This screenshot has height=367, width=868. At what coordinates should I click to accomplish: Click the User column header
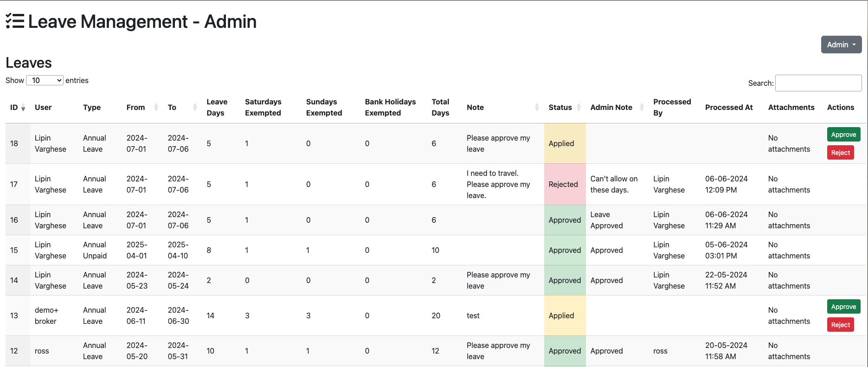[x=43, y=108]
